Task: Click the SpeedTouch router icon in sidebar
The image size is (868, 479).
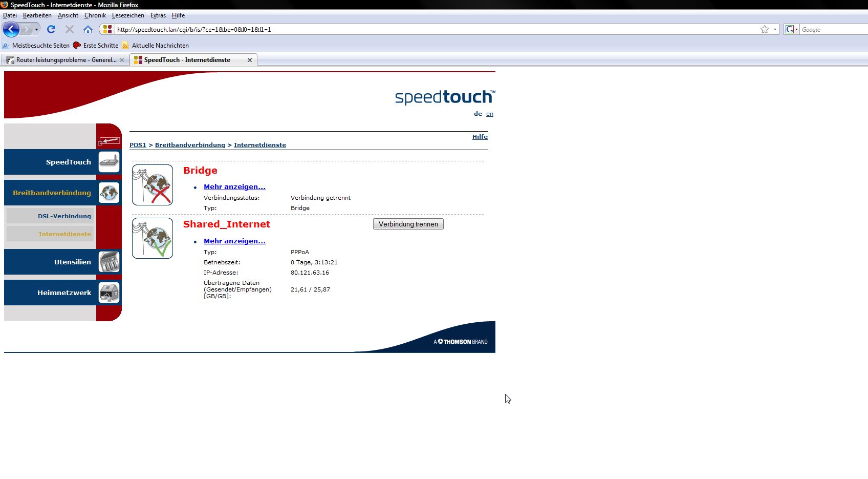Action: click(x=109, y=162)
